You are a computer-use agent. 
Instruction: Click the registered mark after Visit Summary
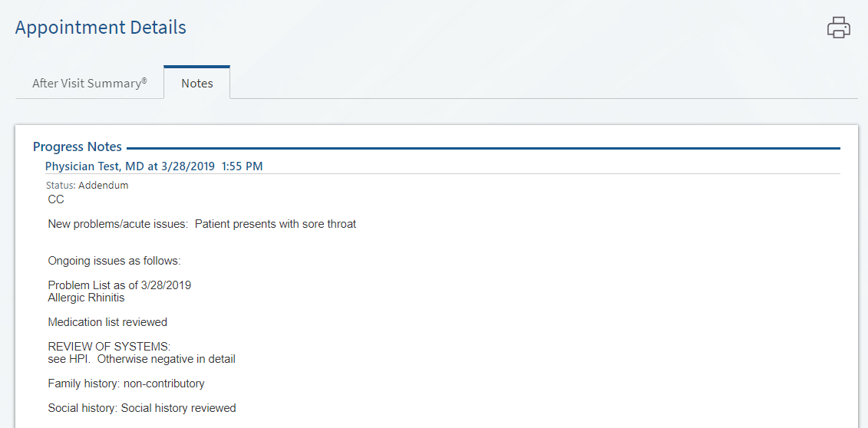click(144, 81)
